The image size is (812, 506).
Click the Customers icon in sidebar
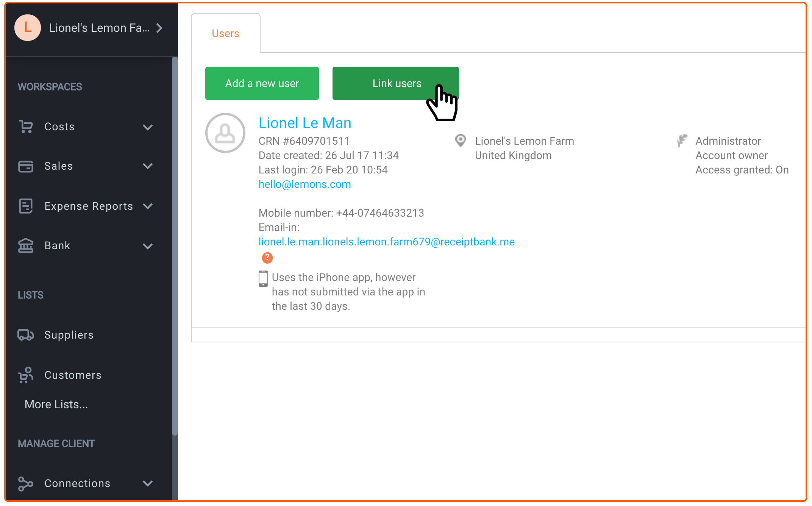[x=26, y=374]
